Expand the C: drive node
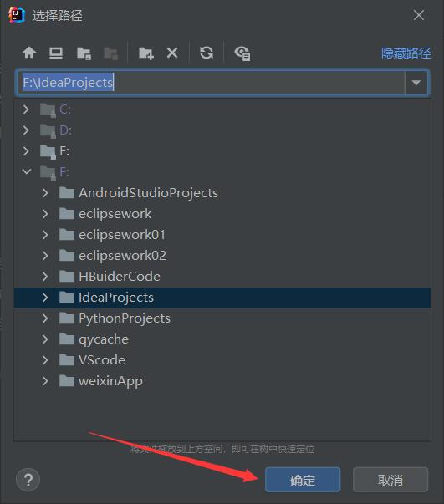Viewport: 444px width, 504px height. [26, 109]
